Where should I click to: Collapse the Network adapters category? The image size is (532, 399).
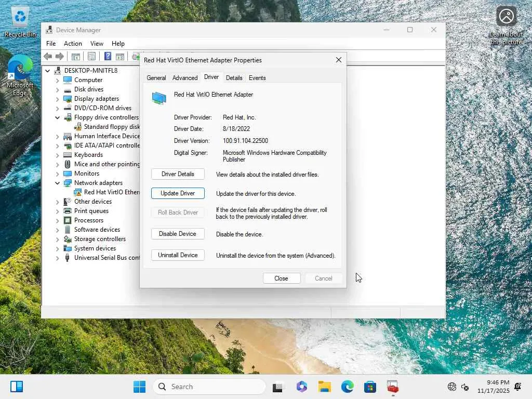(57, 183)
